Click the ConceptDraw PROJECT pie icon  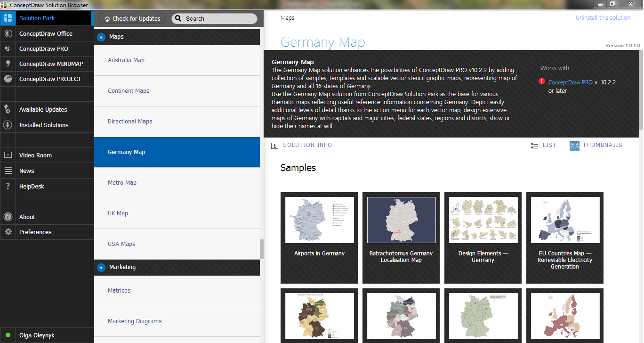pos(8,79)
